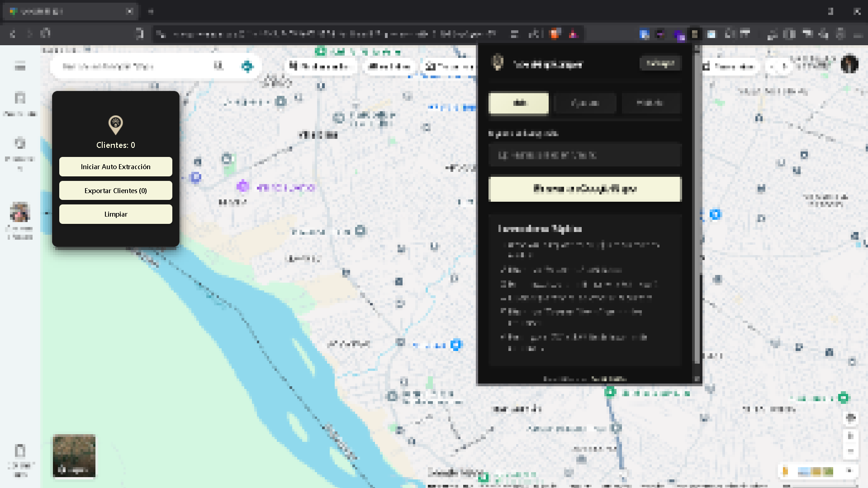Image resolution: width=868 pixels, height=488 pixels.
Task: Switch to the third tab in extension popup
Action: click(650, 103)
